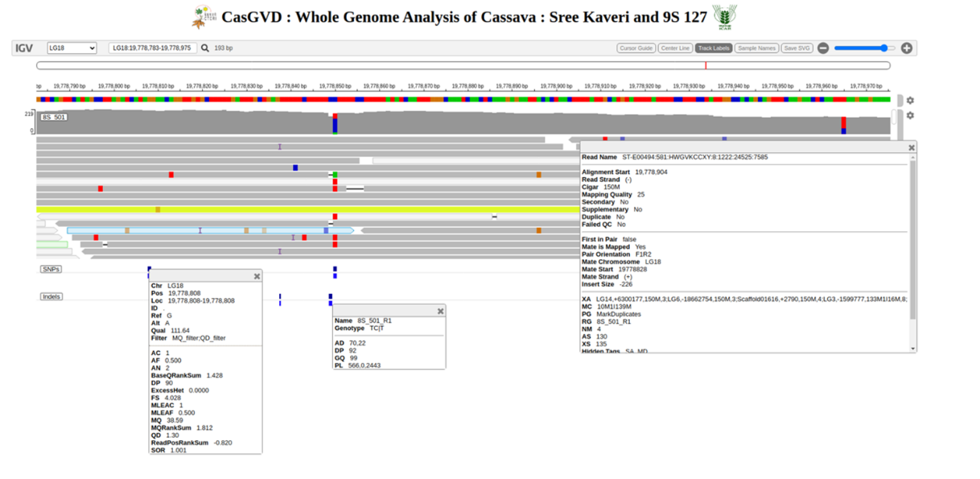Screen dimensions: 980x479
Task: Zoom in with the plus icon
Action: tap(907, 48)
